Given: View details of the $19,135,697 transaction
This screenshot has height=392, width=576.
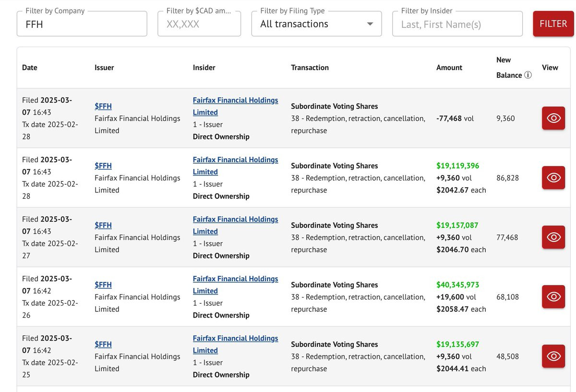Looking at the screenshot, I should coord(553,356).
